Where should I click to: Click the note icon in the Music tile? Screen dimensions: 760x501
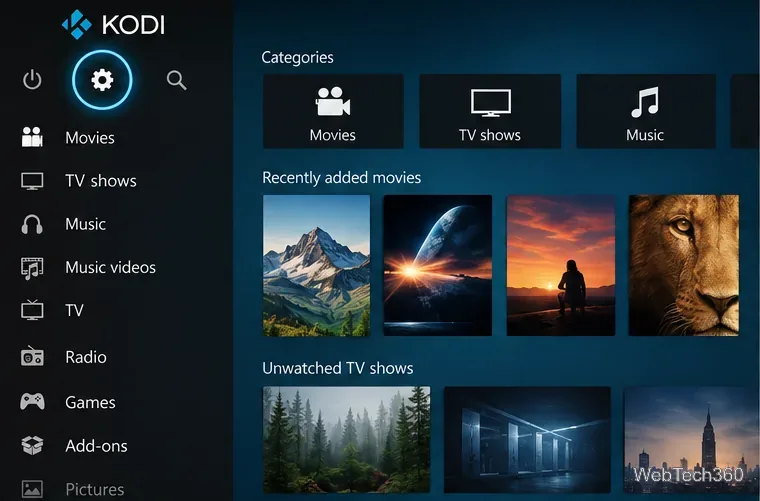(645, 102)
